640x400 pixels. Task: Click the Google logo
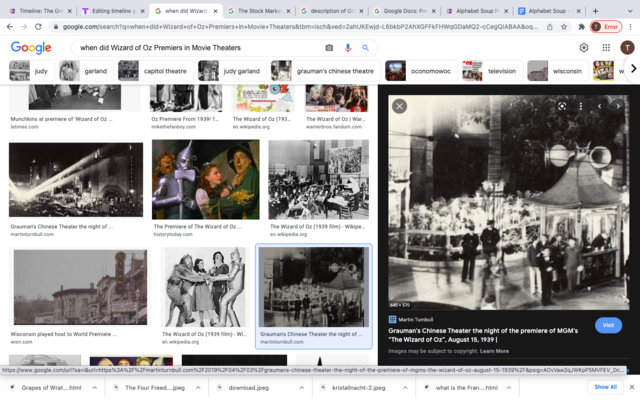coord(31,48)
